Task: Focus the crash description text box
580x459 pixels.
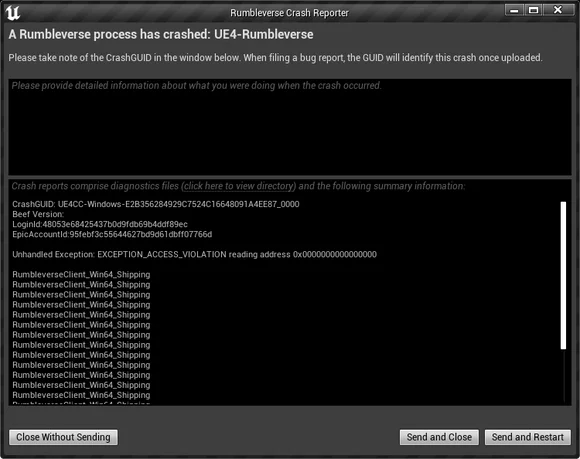Action: coord(290,127)
